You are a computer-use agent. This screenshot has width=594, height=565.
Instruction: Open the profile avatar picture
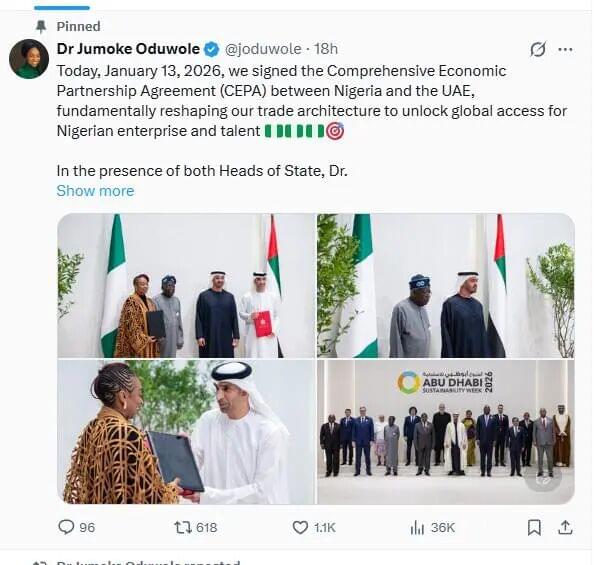click(x=29, y=59)
